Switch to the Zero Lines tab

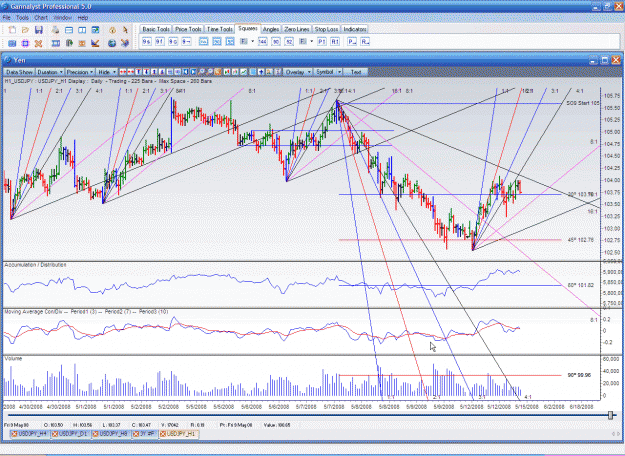point(297,29)
